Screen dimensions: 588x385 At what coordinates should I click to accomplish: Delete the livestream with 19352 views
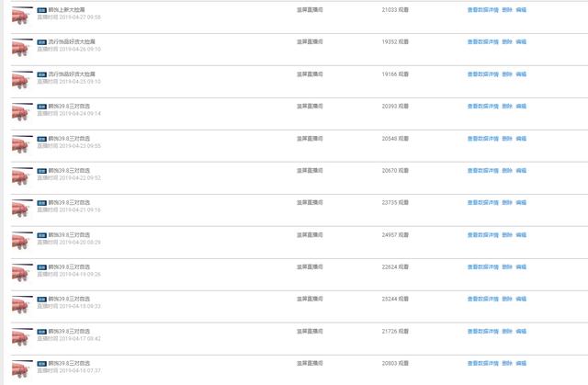tap(507, 41)
